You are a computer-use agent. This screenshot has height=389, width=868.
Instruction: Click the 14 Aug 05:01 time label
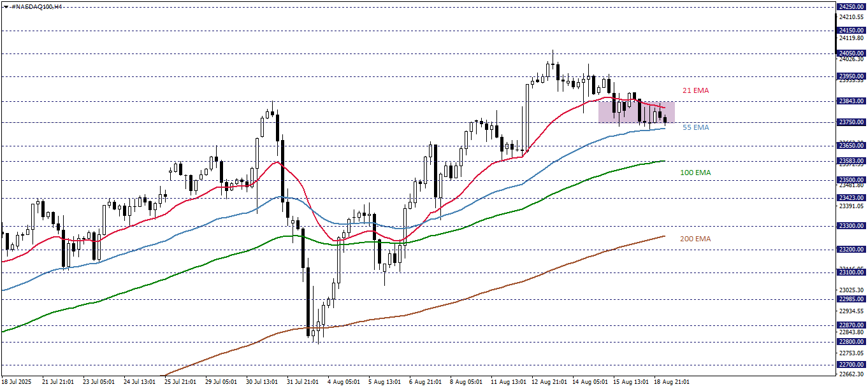click(589, 382)
